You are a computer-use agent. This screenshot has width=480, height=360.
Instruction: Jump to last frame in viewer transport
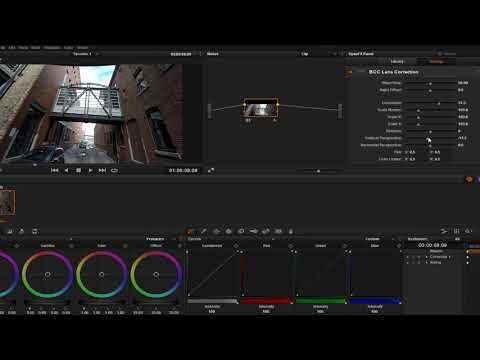pos(102,170)
